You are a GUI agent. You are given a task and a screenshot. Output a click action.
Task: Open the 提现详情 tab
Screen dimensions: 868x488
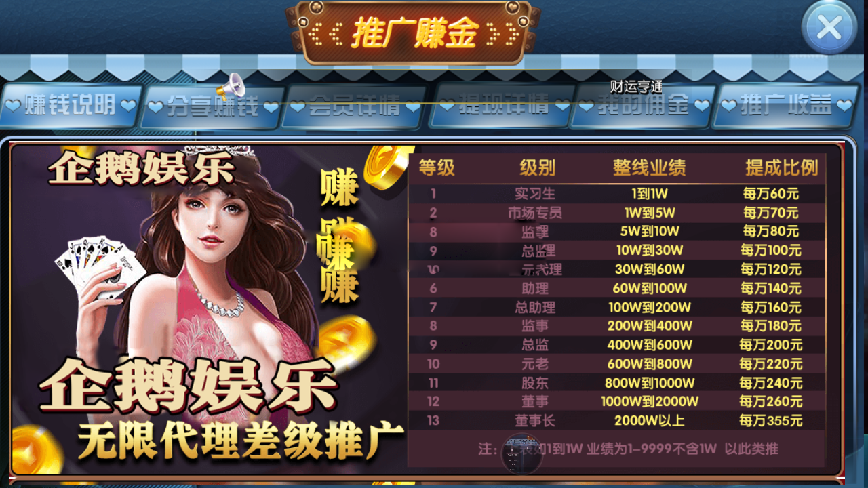click(503, 105)
